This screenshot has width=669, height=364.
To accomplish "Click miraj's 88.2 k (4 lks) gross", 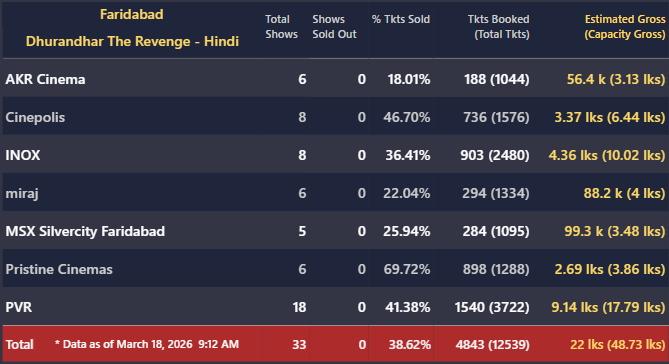I will pos(625,193).
